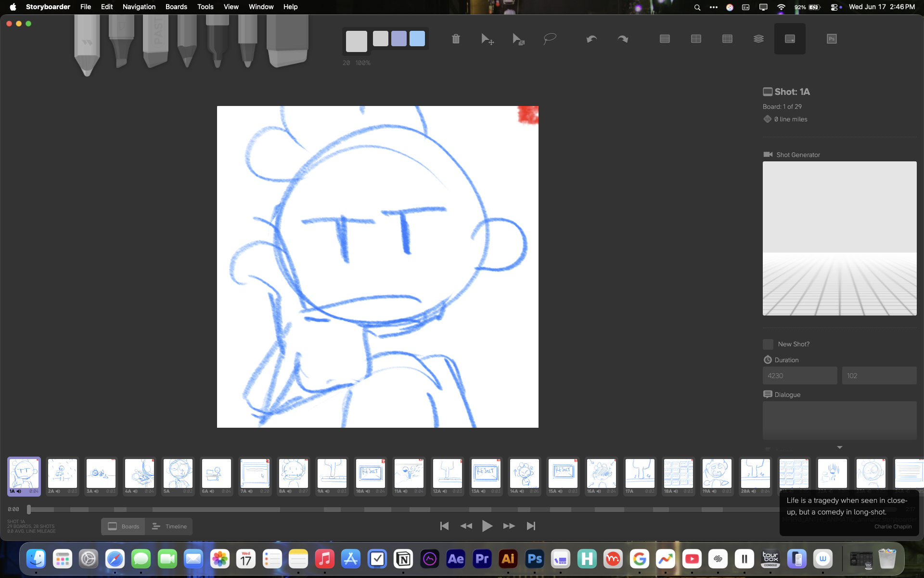Image resolution: width=924 pixels, height=578 pixels.
Task: Select board 2A thumbnail
Action: [63, 476]
